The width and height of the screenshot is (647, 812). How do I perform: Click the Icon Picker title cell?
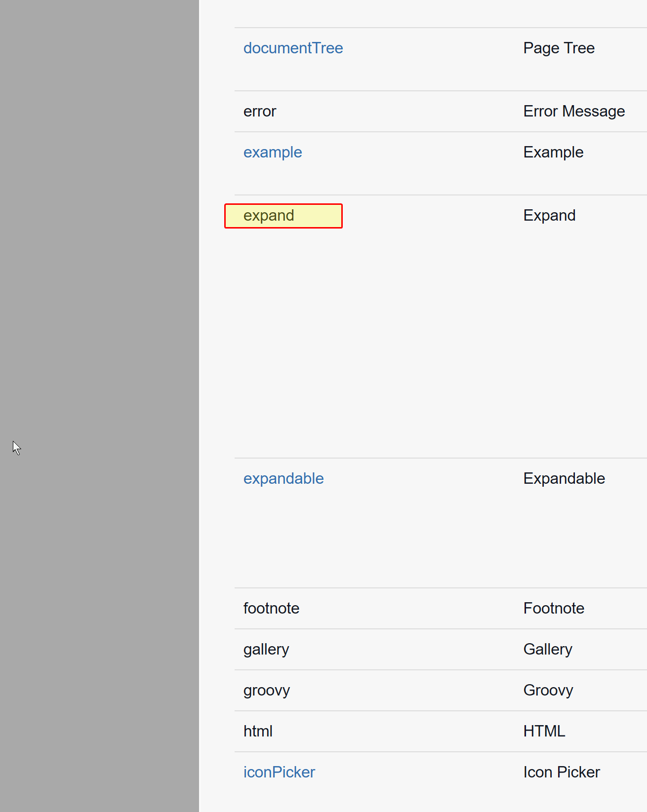tap(562, 772)
